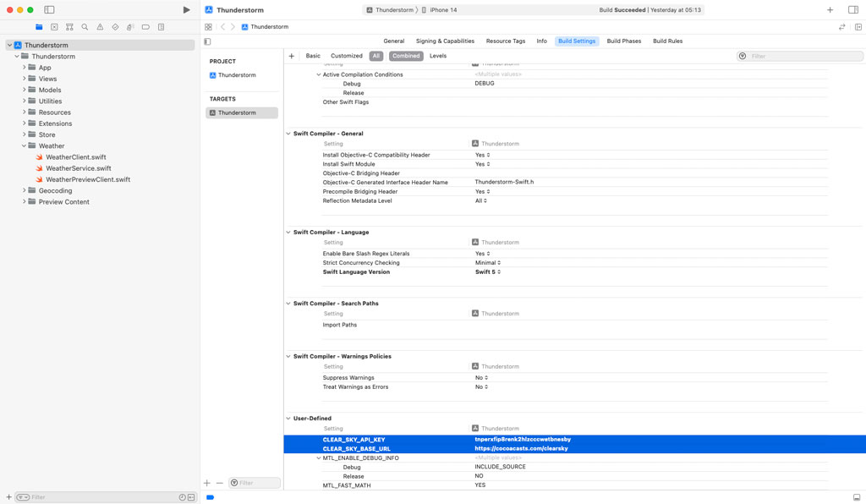Collapse the User-Defined settings section
Viewport: 866px width, 504px height.
pyautogui.click(x=288, y=418)
